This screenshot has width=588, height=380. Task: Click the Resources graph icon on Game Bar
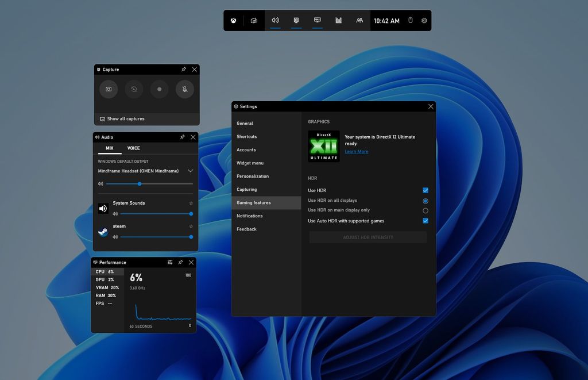coord(339,20)
